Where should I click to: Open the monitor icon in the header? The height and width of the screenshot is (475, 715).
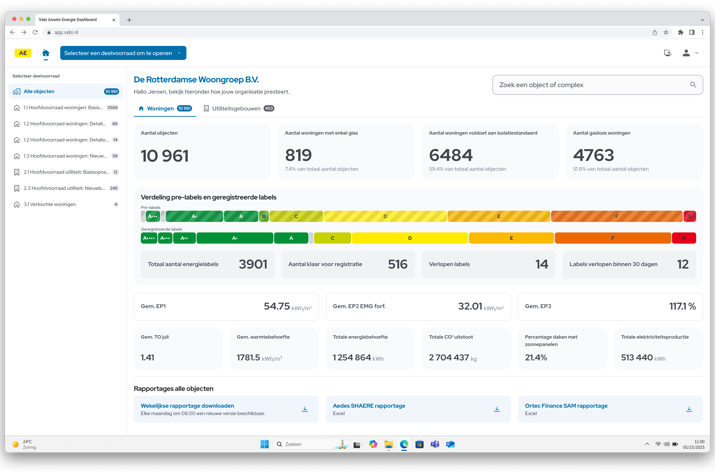click(667, 53)
